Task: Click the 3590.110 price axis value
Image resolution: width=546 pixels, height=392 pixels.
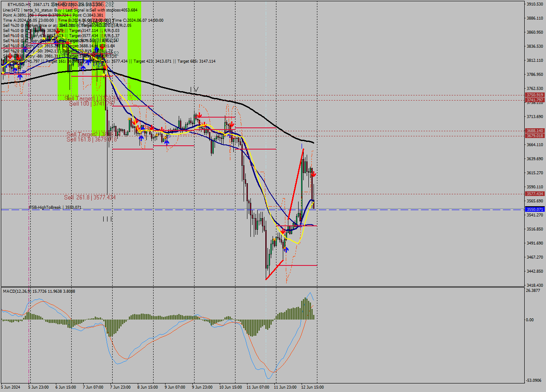Action: click(x=535, y=187)
